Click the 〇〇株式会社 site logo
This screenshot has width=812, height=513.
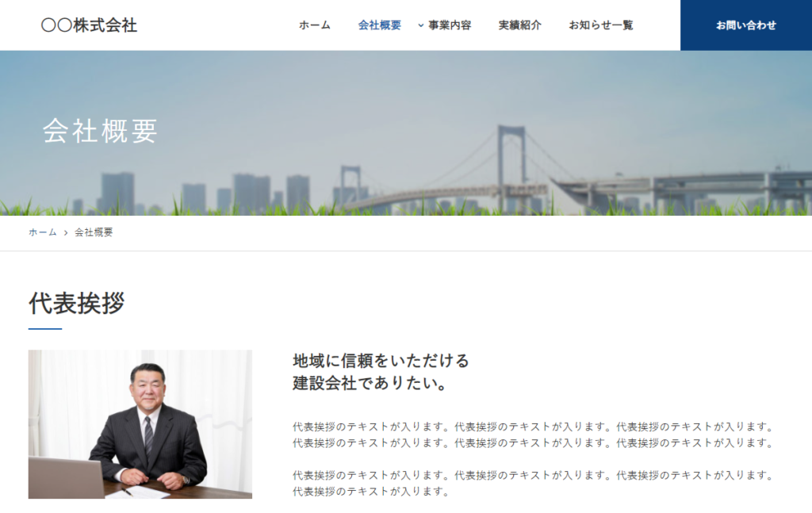point(89,25)
